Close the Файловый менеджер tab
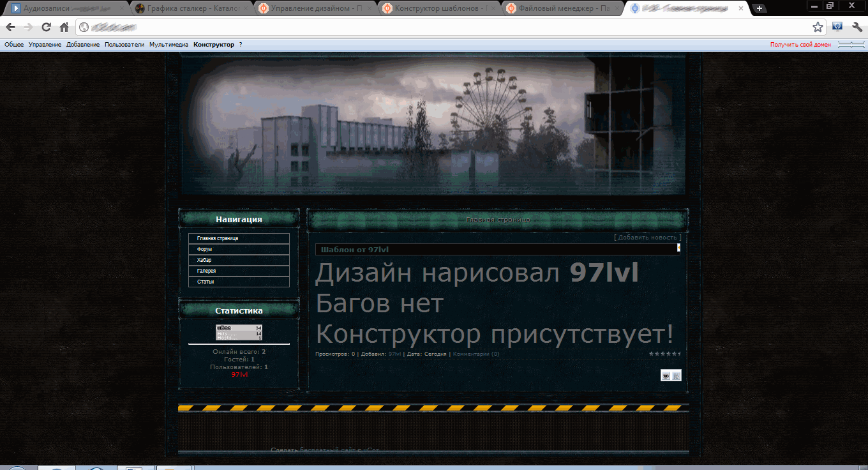The image size is (868, 470). click(x=617, y=9)
